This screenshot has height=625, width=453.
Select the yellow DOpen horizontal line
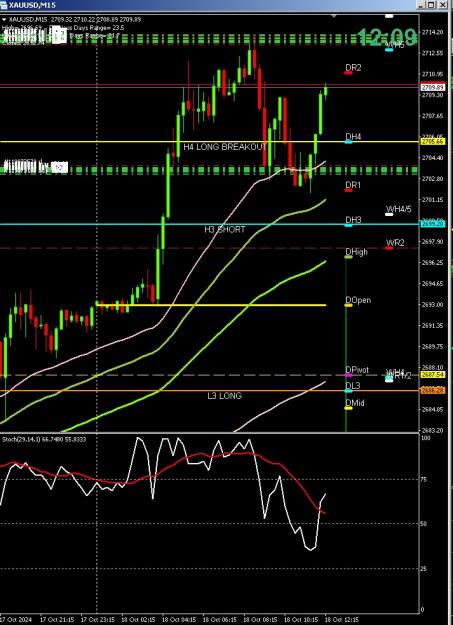coord(211,305)
